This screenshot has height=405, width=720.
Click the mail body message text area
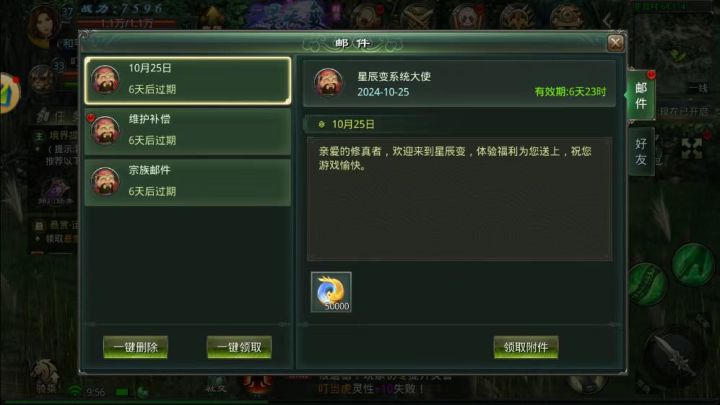pyautogui.click(x=459, y=199)
